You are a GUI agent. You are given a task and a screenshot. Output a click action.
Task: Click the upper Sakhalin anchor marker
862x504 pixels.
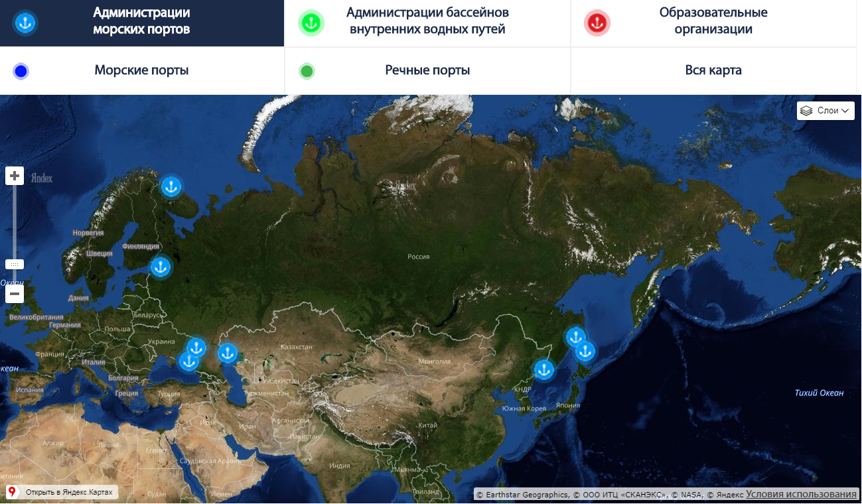(x=575, y=337)
